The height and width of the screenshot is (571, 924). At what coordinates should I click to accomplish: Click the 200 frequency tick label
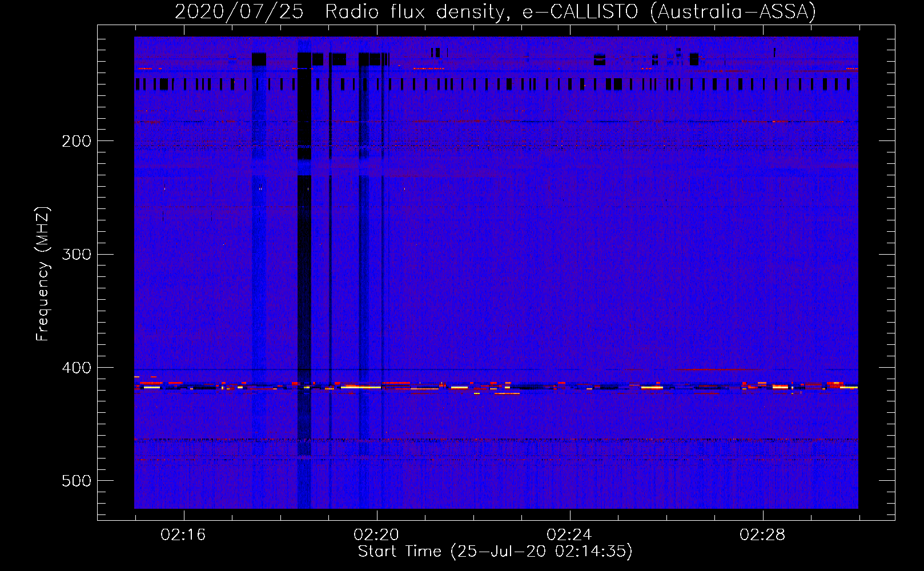pyautogui.click(x=77, y=141)
